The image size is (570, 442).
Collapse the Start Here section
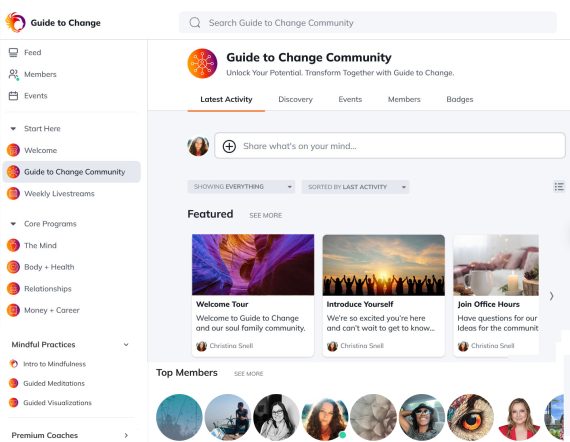[13, 129]
